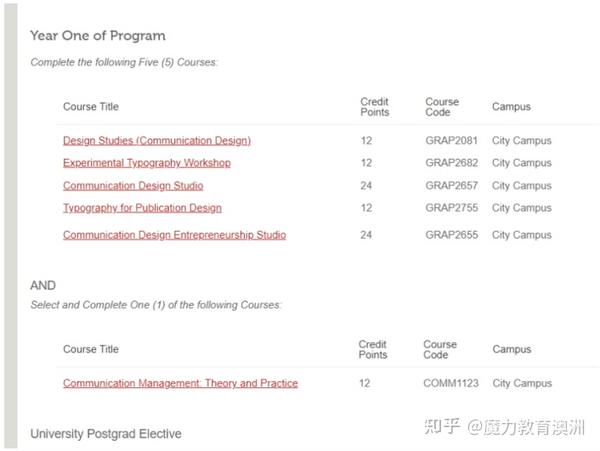Click the University Postgrad Elective heading
The image size is (600, 451).
click(x=106, y=434)
